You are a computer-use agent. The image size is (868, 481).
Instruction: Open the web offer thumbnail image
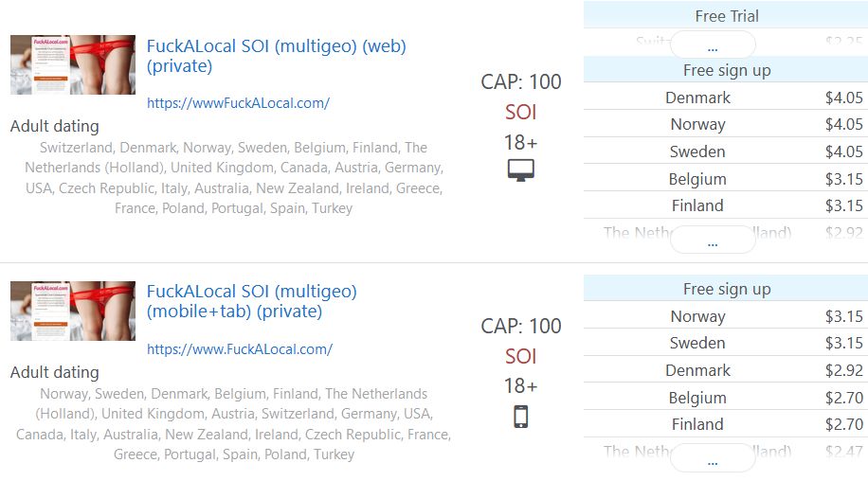click(x=73, y=64)
